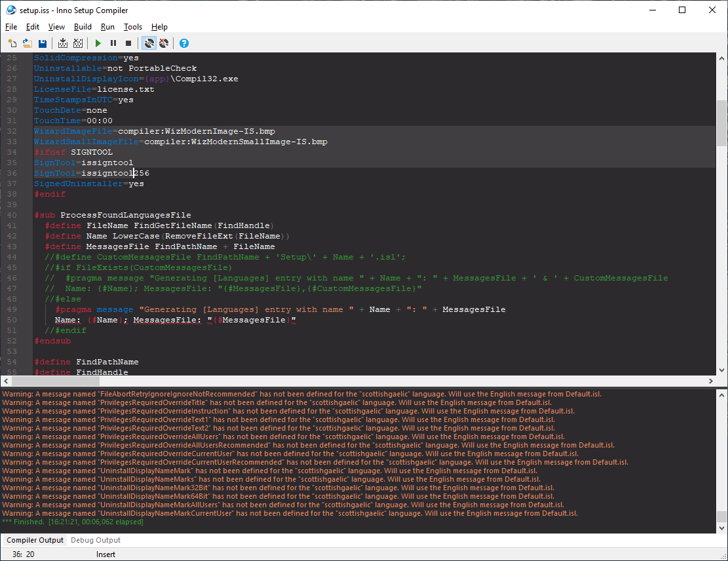
Task: Save the script with floppy icon
Action: click(x=42, y=43)
